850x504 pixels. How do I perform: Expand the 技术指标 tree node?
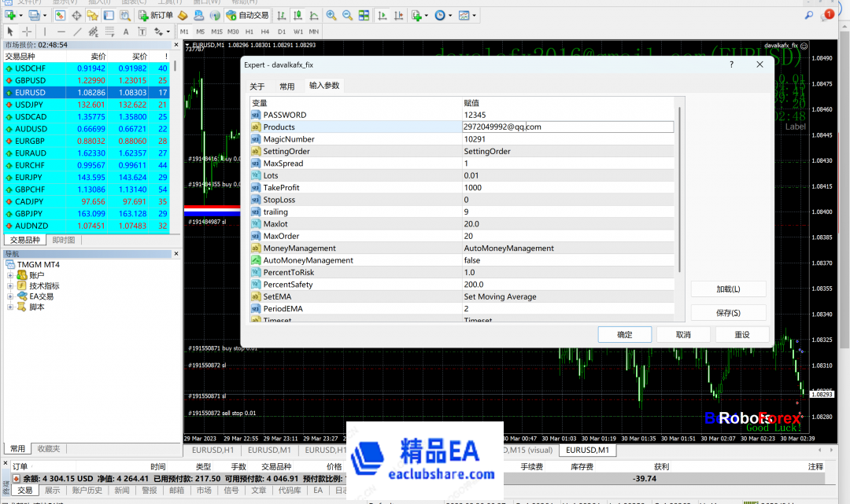tap(10, 286)
